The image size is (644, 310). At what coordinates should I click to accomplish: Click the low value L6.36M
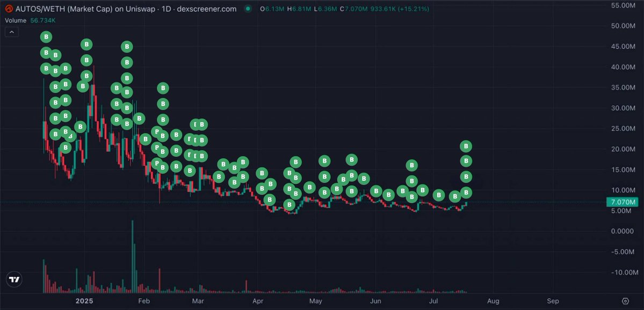(326, 9)
